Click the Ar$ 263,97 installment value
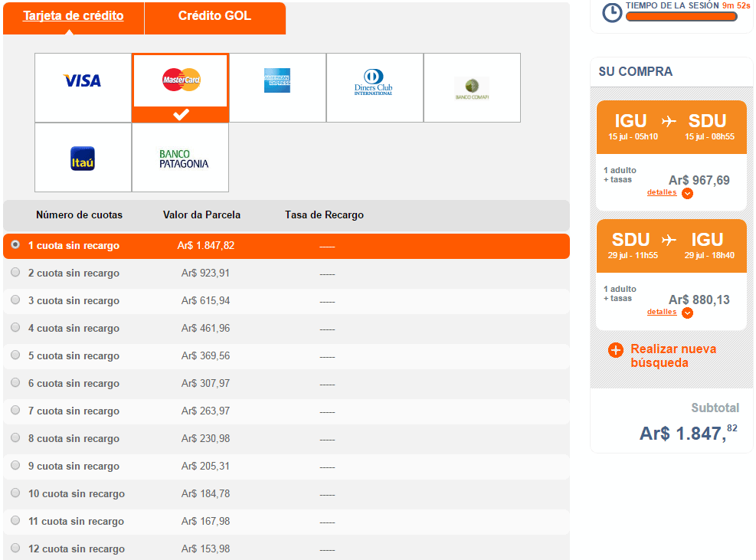Screen dimensions: 756x560 pyautogui.click(x=205, y=411)
